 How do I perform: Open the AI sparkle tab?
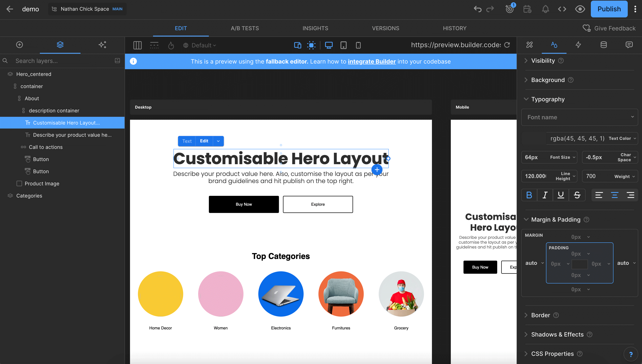click(x=102, y=45)
